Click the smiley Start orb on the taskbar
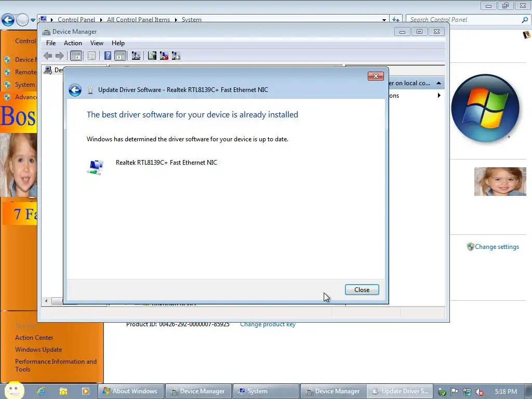The width and height of the screenshot is (532, 399). click(14, 391)
